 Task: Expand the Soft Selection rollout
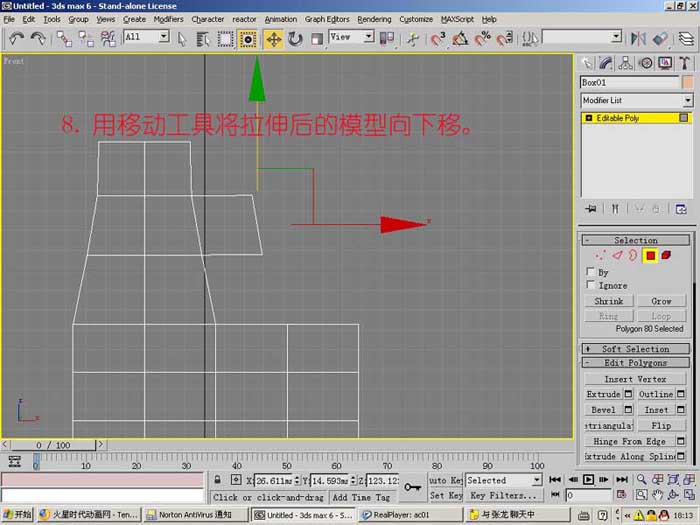click(x=636, y=349)
